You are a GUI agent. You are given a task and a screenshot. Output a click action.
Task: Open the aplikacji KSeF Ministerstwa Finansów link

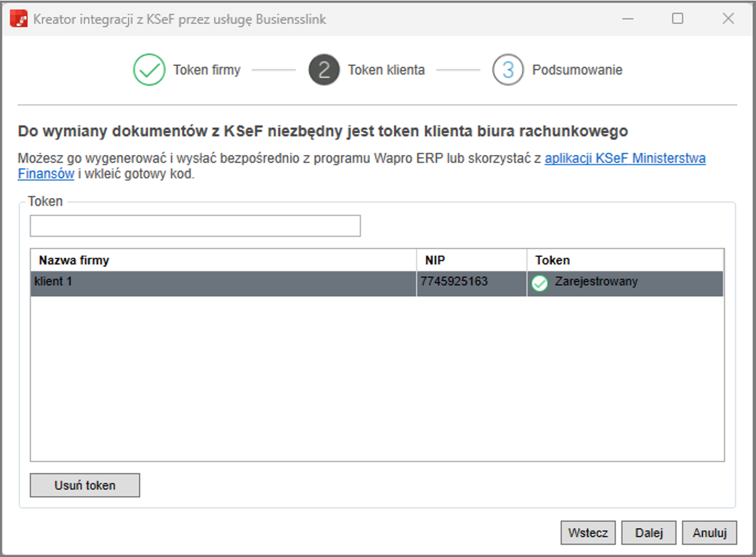click(624, 159)
